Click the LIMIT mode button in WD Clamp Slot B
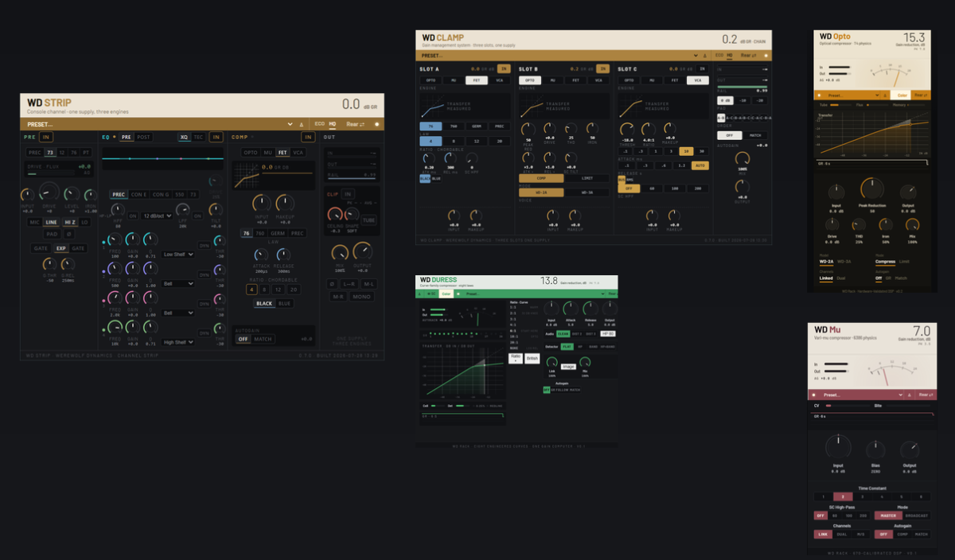This screenshot has width=955, height=560. (587, 178)
